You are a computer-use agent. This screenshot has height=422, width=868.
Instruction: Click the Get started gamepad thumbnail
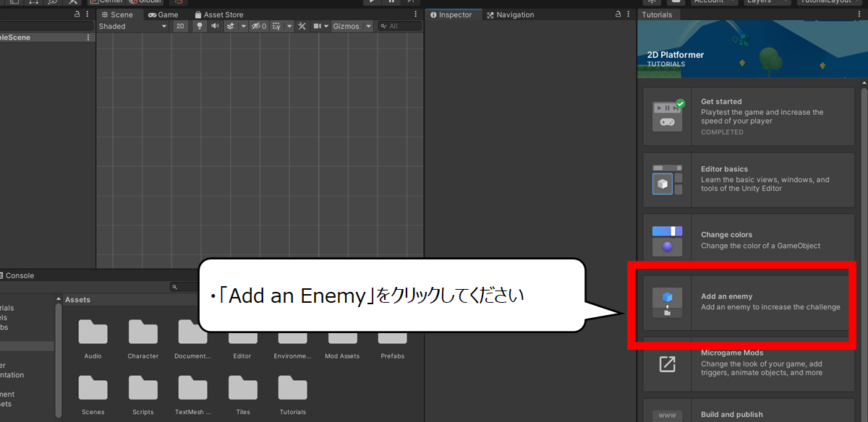(x=667, y=116)
